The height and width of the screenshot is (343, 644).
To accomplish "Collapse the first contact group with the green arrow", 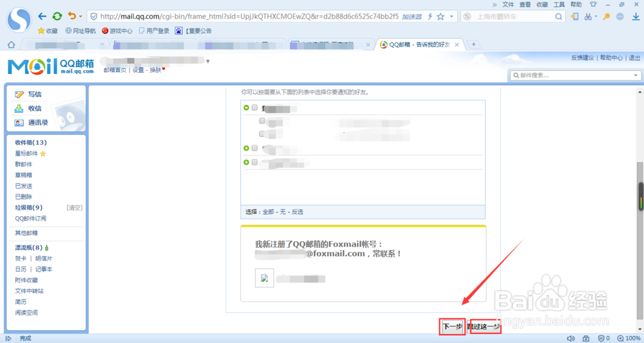I will pos(247,107).
